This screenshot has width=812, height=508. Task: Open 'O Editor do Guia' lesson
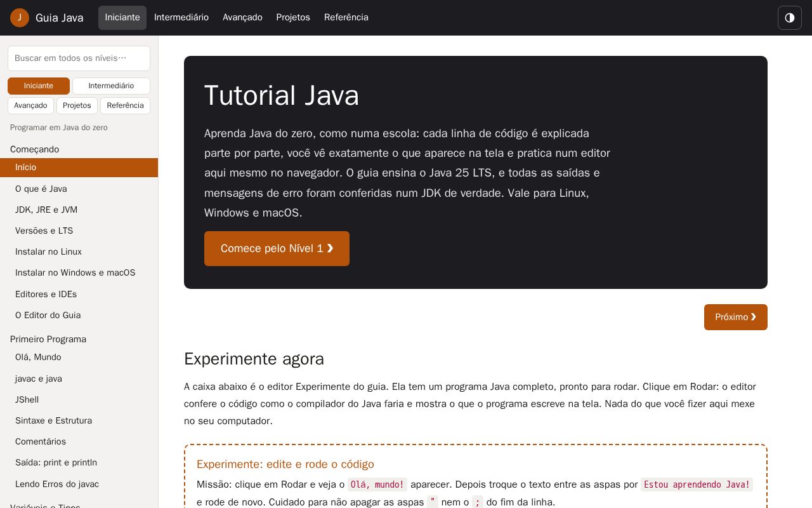click(x=79, y=315)
